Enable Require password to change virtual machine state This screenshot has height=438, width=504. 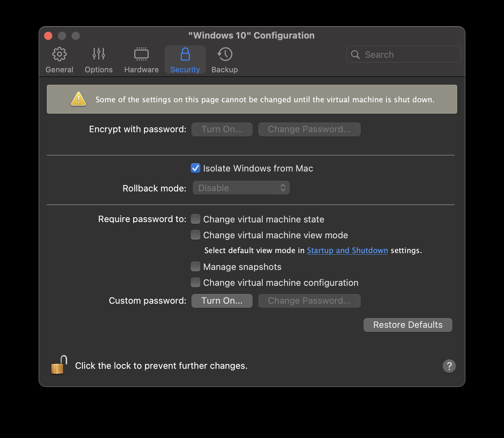195,219
